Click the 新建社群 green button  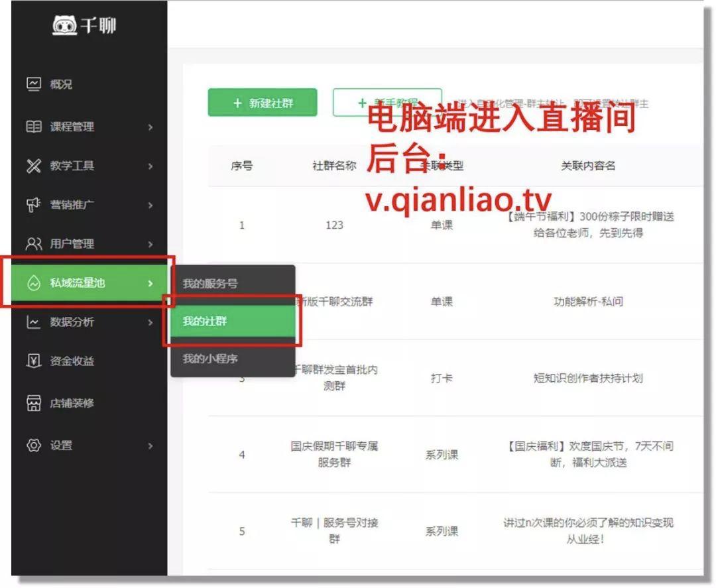(x=263, y=103)
